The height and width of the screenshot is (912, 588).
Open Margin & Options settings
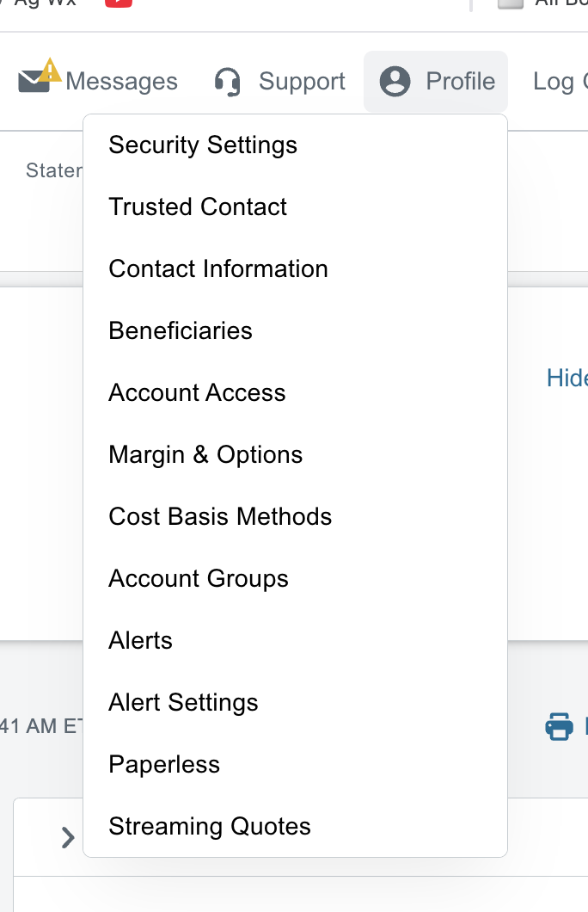click(x=205, y=454)
